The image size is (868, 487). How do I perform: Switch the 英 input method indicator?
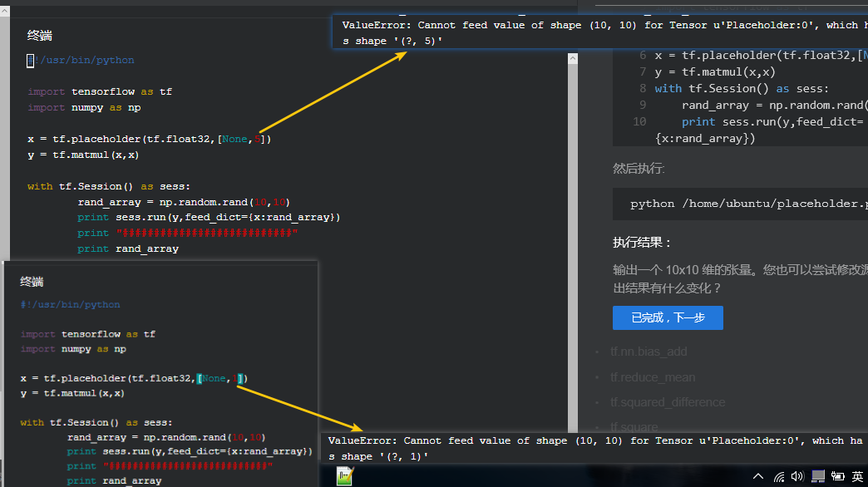[x=857, y=476]
